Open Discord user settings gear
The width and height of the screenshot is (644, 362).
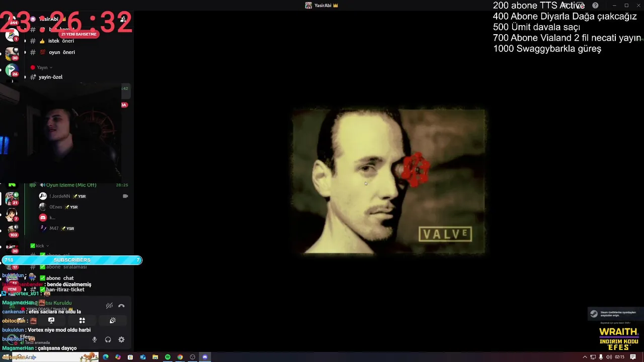121,339
